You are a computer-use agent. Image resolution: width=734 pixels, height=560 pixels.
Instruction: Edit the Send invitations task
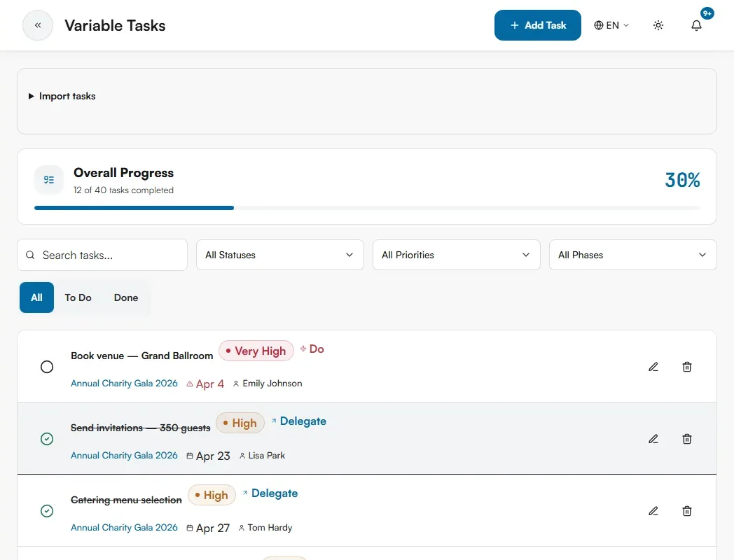point(653,439)
